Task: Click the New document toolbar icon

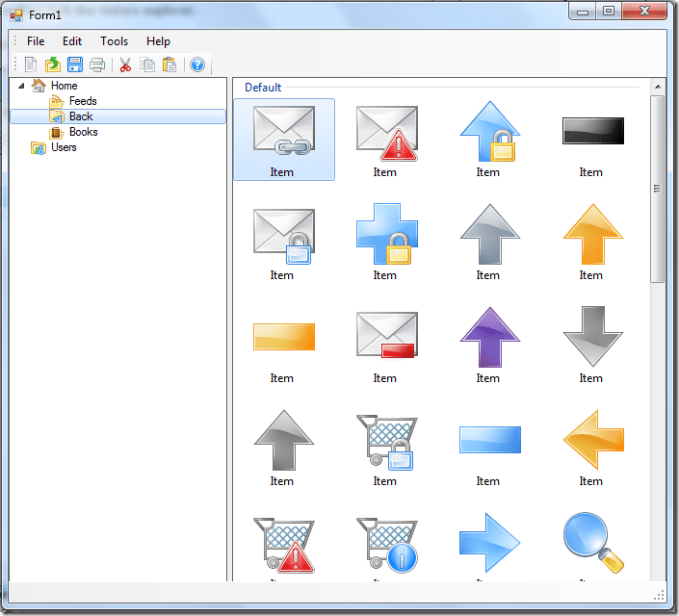Action: click(31, 64)
